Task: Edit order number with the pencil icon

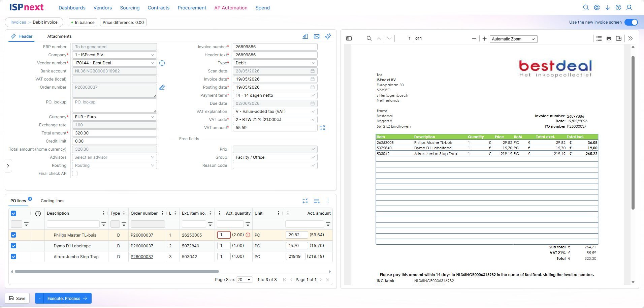Action: [x=162, y=88]
